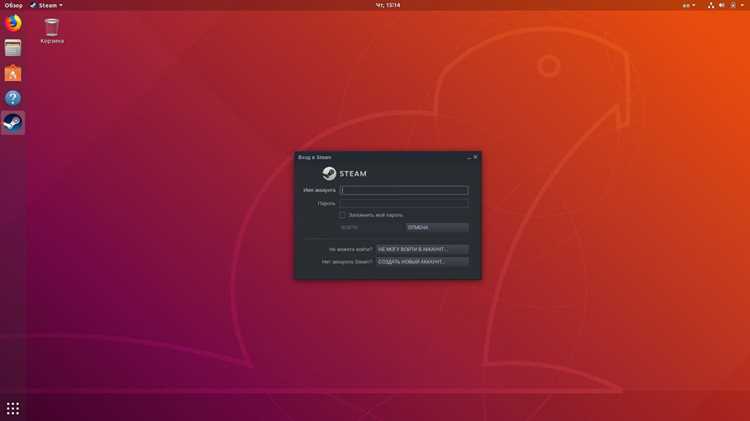Open the power icon in top bar
Image resolution: width=750 pixels, height=421 pixels.
point(733,5)
